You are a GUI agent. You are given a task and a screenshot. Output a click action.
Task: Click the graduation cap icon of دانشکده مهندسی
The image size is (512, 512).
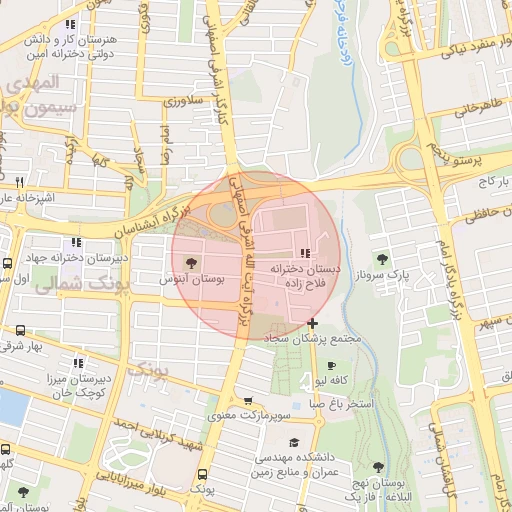click(x=294, y=443)
